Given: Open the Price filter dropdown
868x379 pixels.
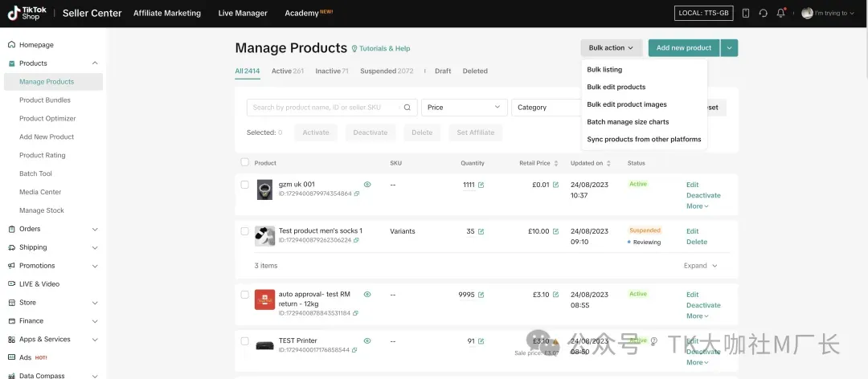Looking at the screenshot, I should [465, 108].
